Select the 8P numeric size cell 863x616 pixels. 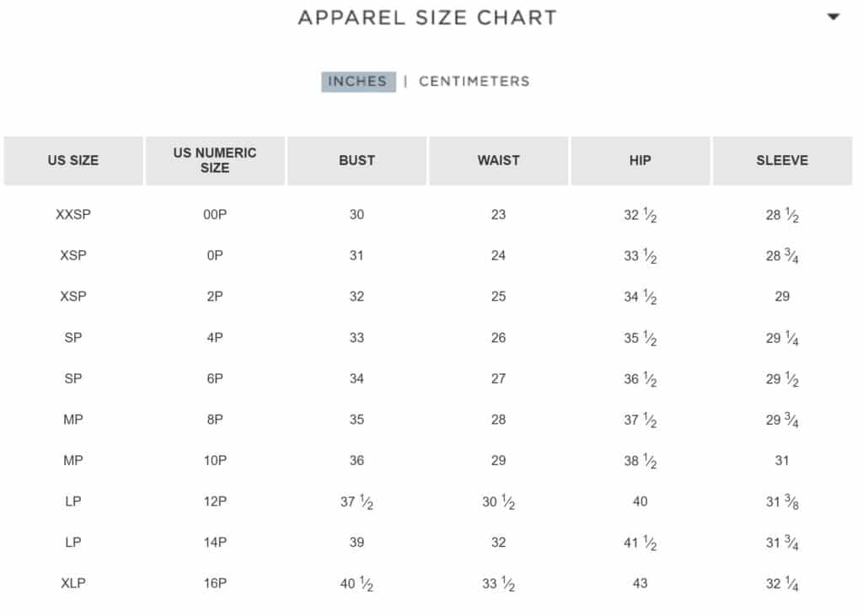click(215, 420)
